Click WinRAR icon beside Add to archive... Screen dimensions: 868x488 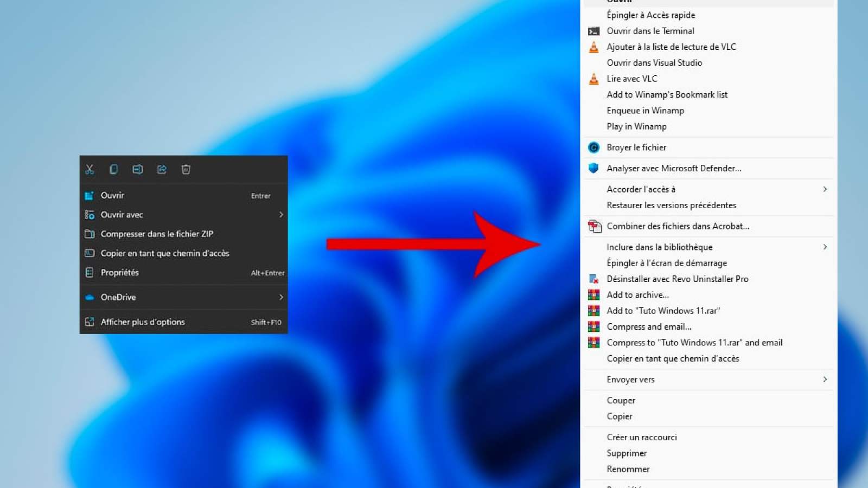point(594,295)
